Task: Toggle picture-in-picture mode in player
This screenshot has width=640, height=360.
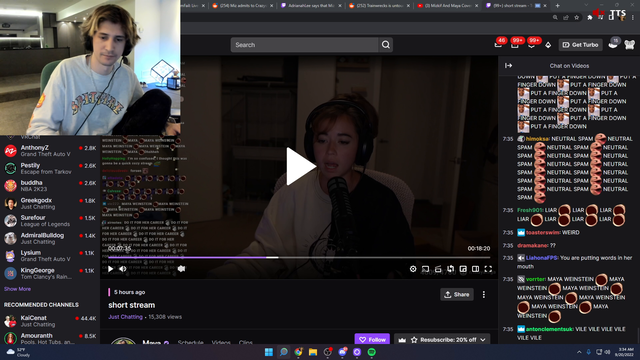Action: coord(463,269)
